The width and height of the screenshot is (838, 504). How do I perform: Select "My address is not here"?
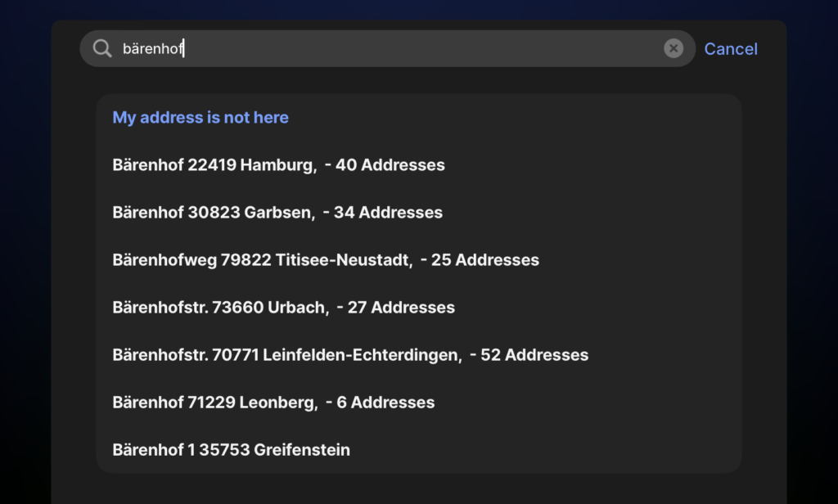tap(200, 118)
